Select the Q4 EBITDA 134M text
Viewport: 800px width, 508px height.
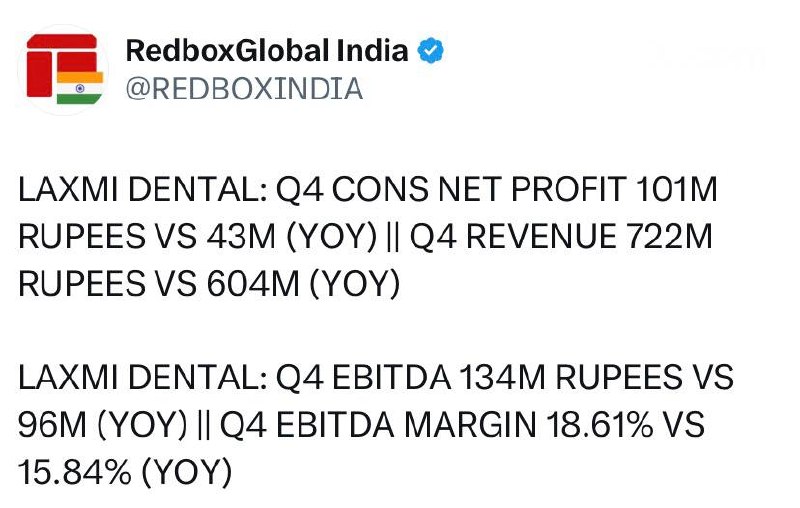click(411, 378)
